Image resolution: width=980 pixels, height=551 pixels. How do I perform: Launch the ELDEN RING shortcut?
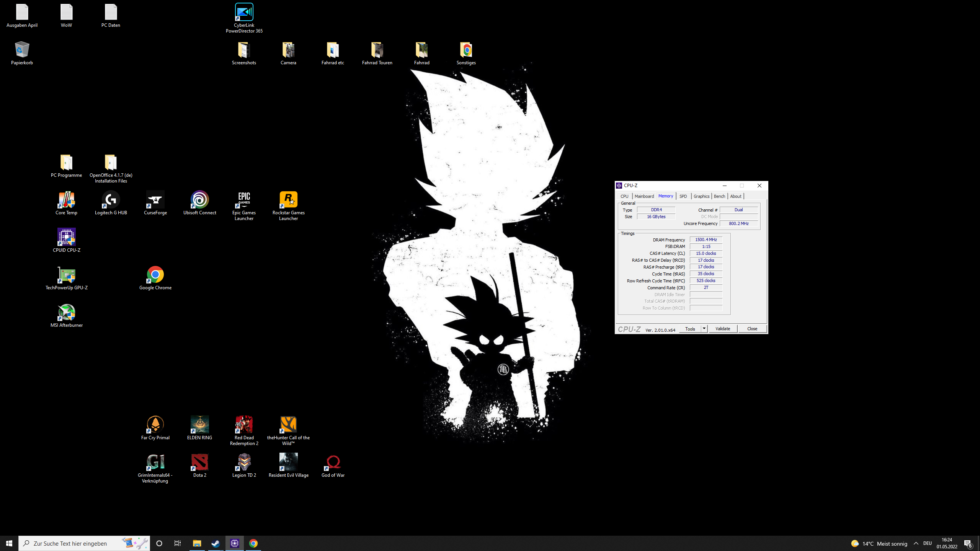coord(199,425)
